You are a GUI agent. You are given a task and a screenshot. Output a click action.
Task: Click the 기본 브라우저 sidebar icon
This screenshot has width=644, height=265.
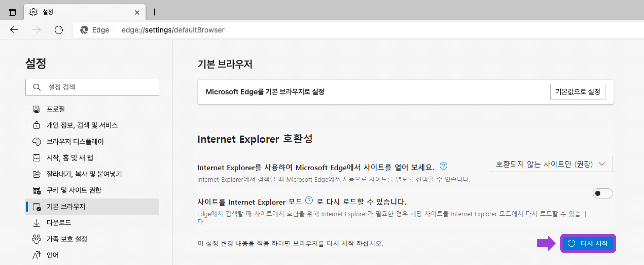pos(37,207)
